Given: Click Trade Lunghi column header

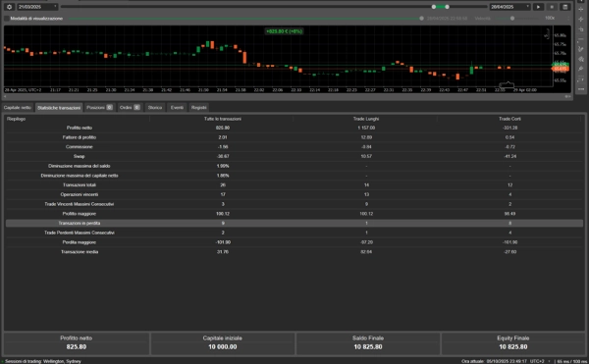Looking at the screenshot, I should (366, 119).
